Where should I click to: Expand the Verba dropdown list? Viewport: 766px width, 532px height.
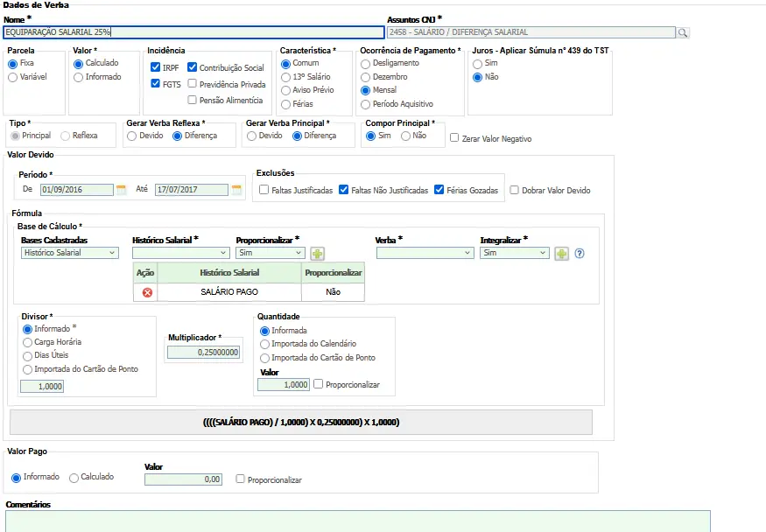[425, 253]
